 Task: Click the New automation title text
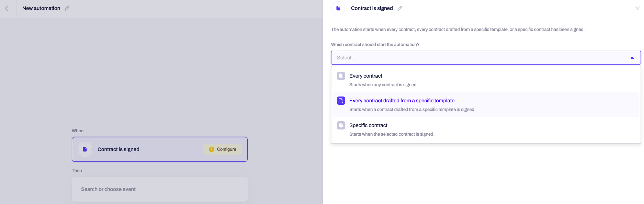click(41, 8)
